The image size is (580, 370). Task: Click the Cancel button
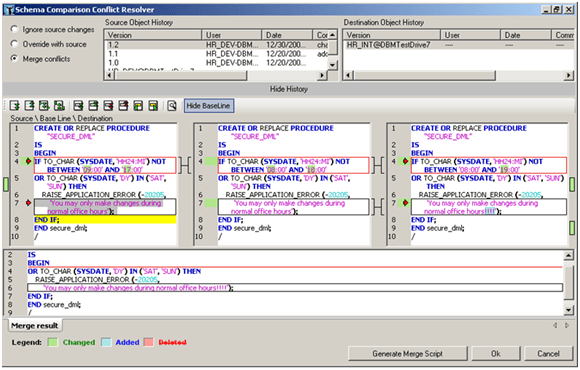point(549,354)
